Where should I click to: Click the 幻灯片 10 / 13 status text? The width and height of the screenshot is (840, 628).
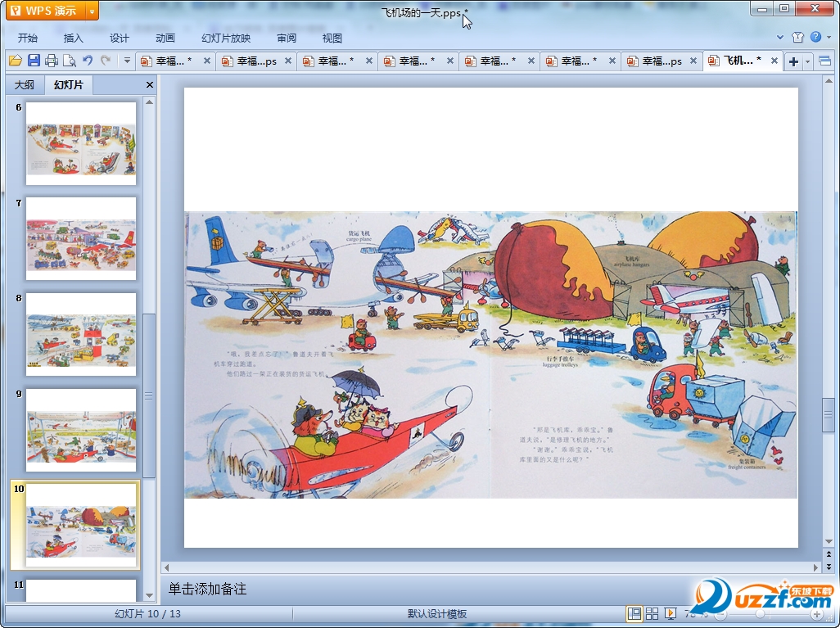(148, 613)
